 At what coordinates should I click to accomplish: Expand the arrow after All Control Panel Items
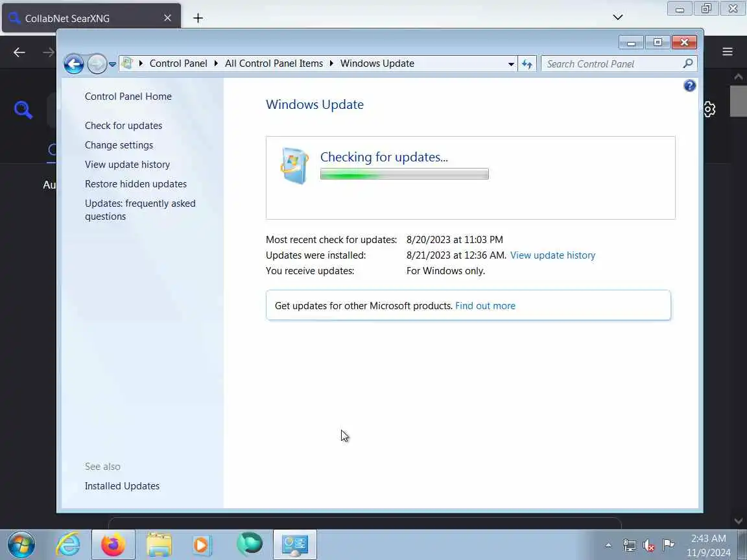(x=331, y=64)
